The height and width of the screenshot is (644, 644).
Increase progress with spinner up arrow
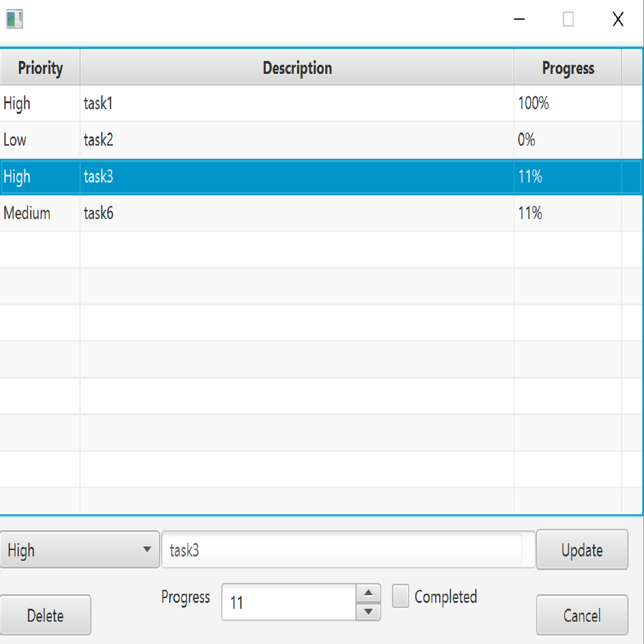pyautogui.click(x=368, y=593)
